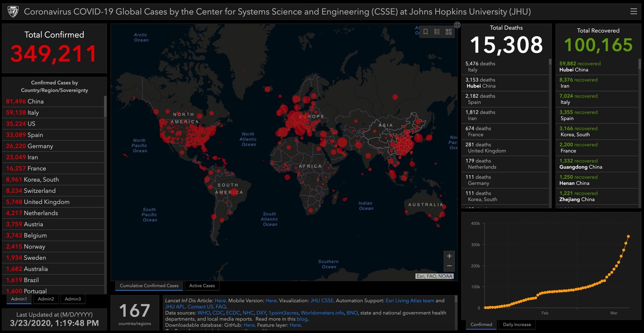The image size is (644, 333).
Task: Zoom out on the map
Action: (449, 266)
